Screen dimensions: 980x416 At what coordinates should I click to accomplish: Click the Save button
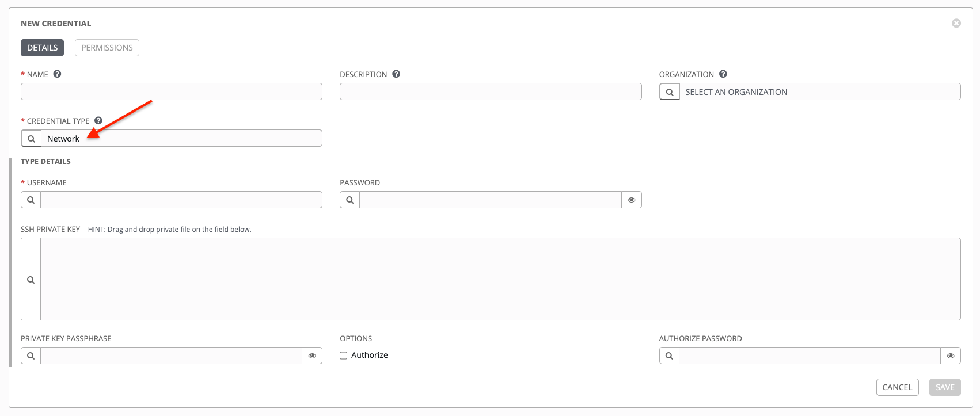click(x=945, y=387)
